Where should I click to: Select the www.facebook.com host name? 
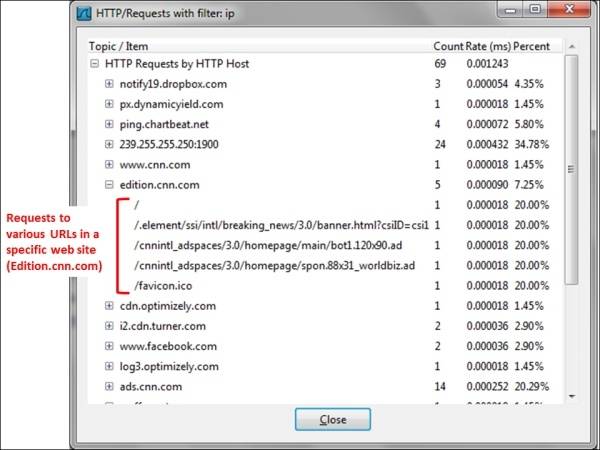[168, 346]
